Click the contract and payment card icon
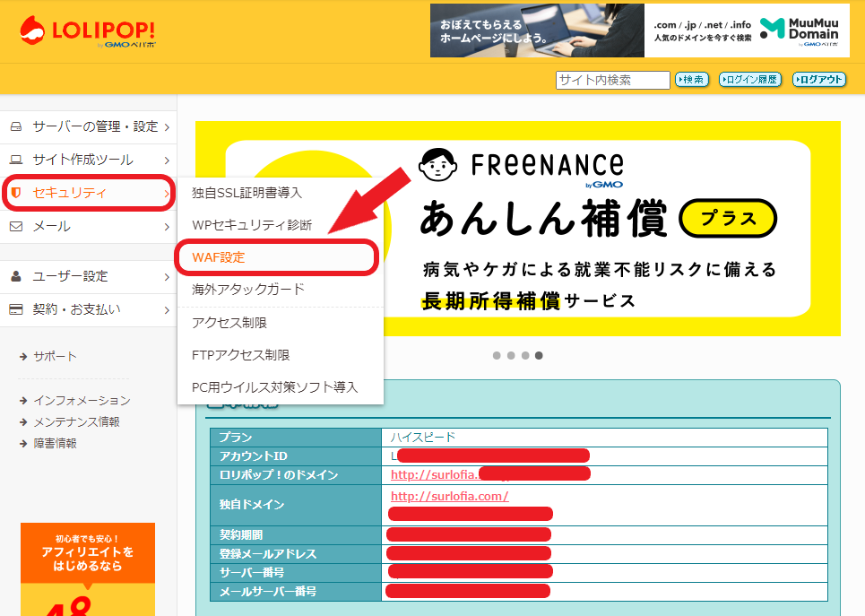 (16, 309)
